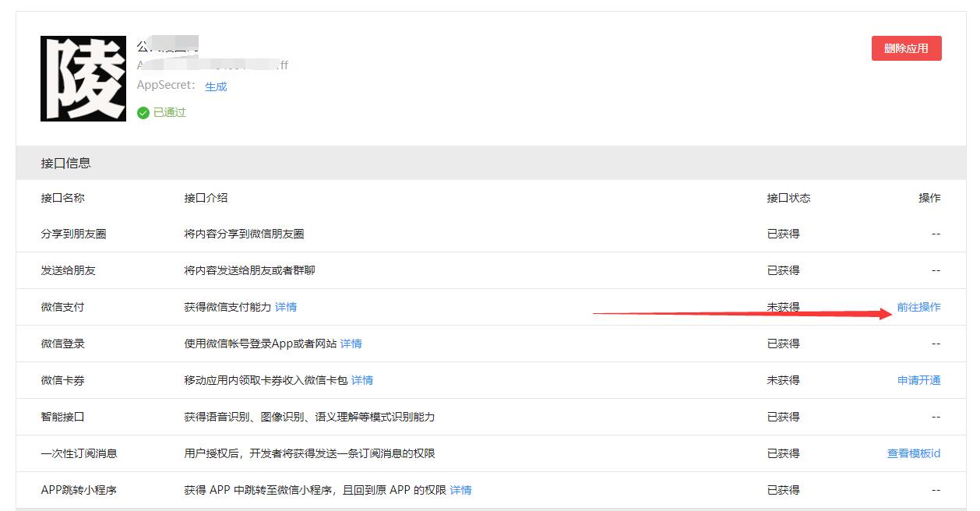
Task: Click 前往操作 link for 微信支付
Action: click(918, 307)
